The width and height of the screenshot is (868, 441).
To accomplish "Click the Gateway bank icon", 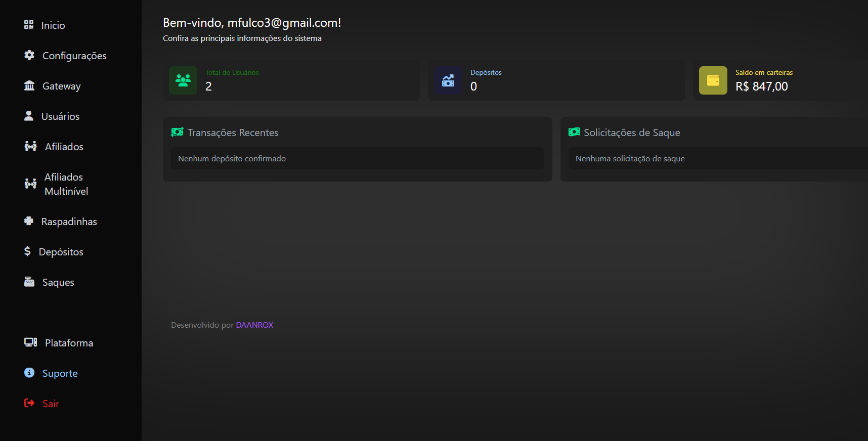I will (29, 85).
